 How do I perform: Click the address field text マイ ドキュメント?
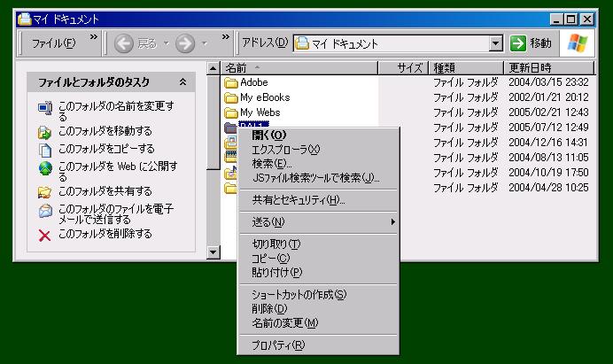coord(345,43)
